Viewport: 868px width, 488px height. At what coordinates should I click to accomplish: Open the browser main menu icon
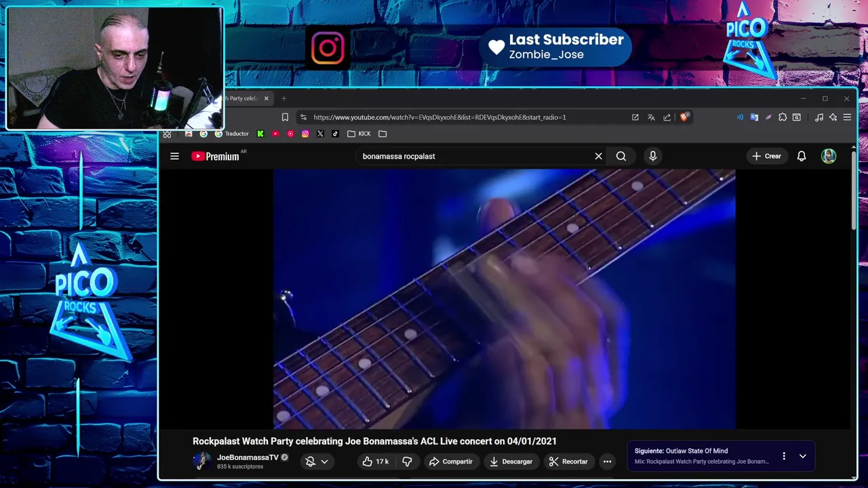pyautogui.click(x=847, y=117)
